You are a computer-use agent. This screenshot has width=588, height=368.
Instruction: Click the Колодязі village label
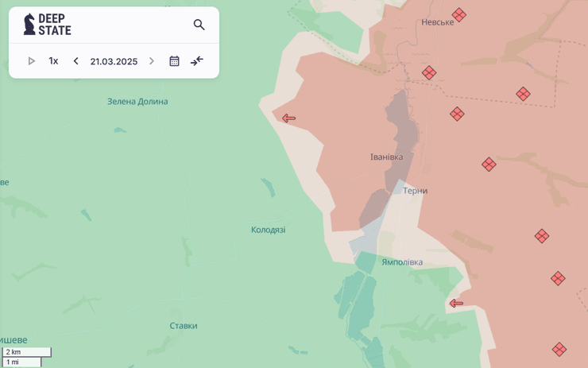(268, 230)
